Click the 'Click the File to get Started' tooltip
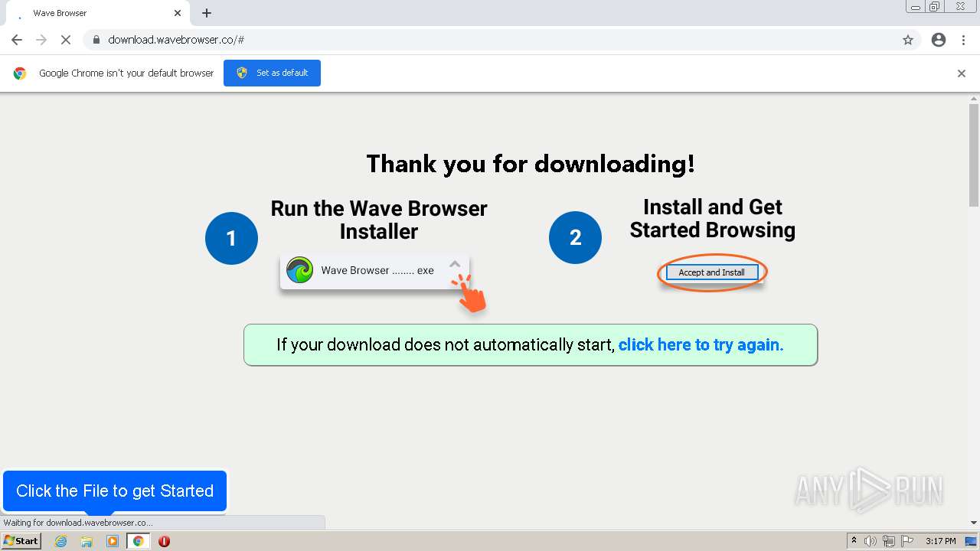Viewport: 980px width, 551px height. coord(115,491)
